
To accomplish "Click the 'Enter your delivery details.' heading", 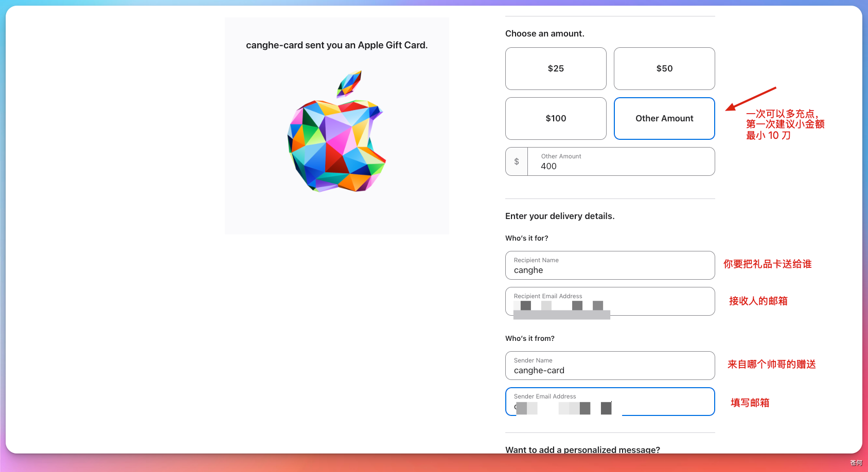I will pos(560,216).
